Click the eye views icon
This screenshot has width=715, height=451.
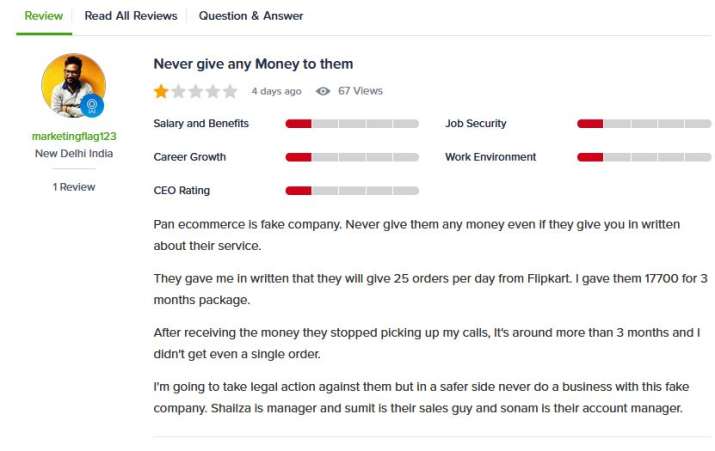click(322, 91)
